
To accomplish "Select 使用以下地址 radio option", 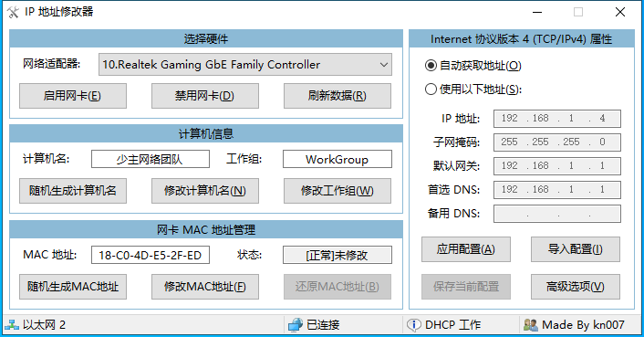I will point(431,90).
